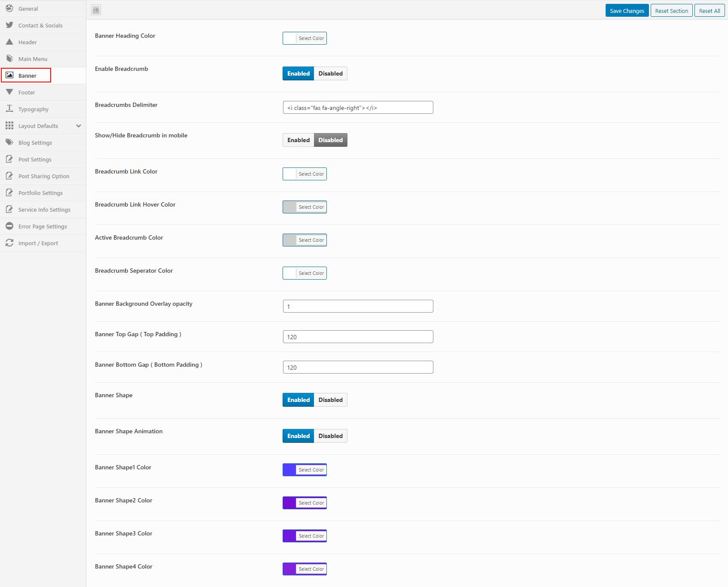The image size is (728, 587).
Task: Click the Header triangle icon
Action: [x=9, y=42]
